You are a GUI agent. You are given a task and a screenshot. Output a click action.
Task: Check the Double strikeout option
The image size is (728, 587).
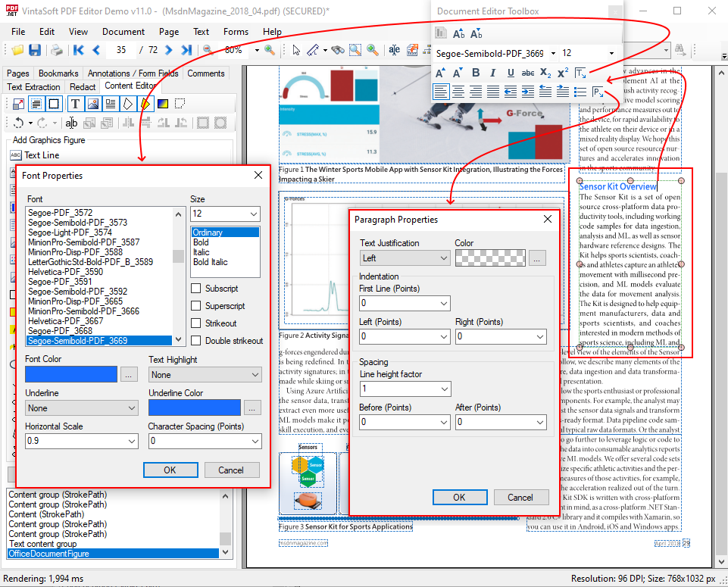[x=196, y=341]
